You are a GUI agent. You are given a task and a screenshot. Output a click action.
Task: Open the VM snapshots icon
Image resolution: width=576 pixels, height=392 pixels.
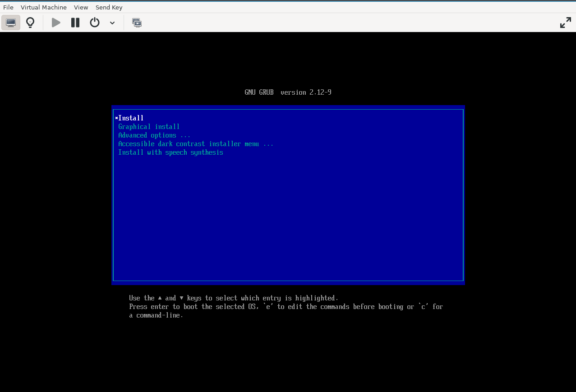(x=137, y=22)
